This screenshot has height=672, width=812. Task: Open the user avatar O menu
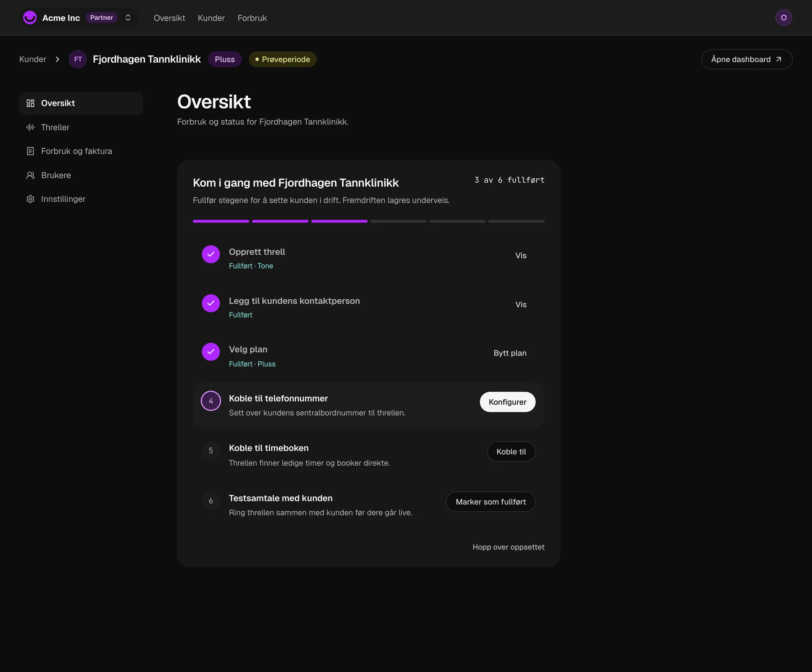pyautogui.click(x=783, y=18)
